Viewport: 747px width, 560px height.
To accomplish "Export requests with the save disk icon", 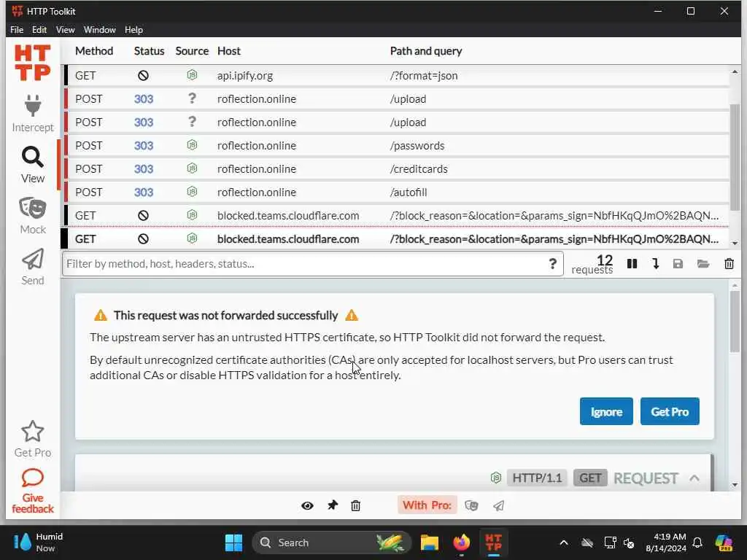I will pyautogui.click(x=678, y=264).
